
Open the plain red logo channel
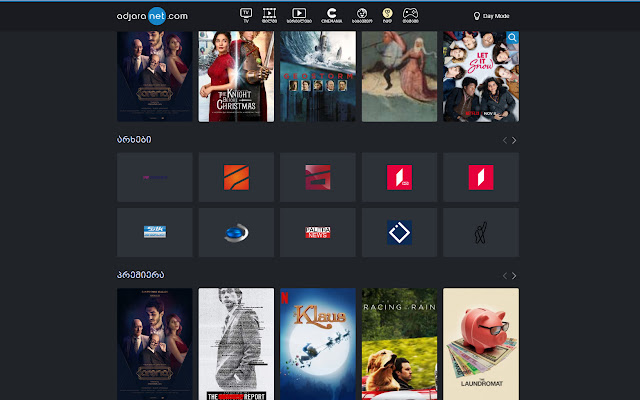point(481,177)
